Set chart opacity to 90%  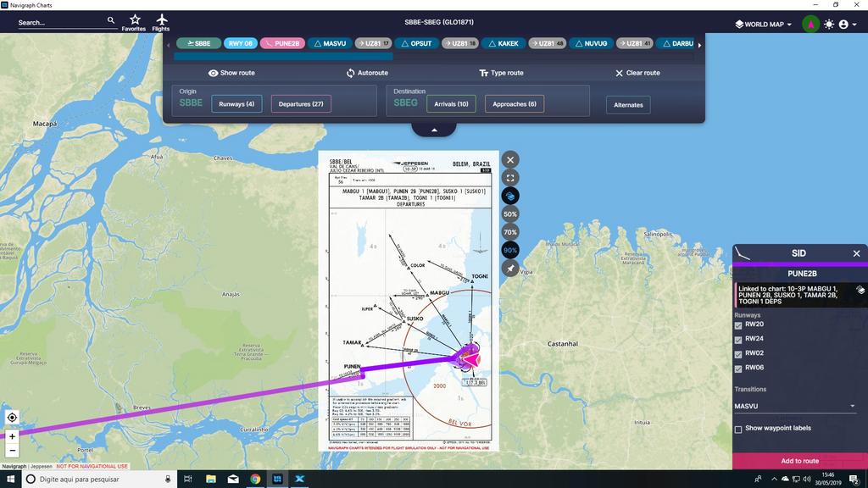click(510, 250)
